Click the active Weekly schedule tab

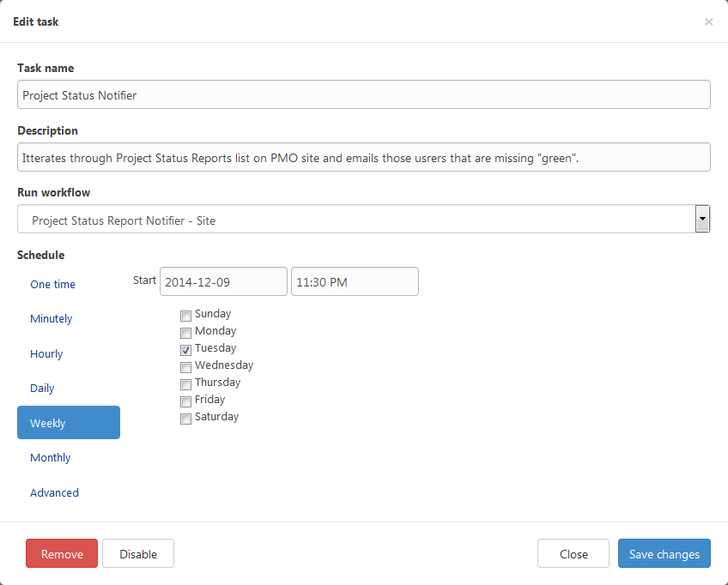pyautogui.click(x=69, y=423)
